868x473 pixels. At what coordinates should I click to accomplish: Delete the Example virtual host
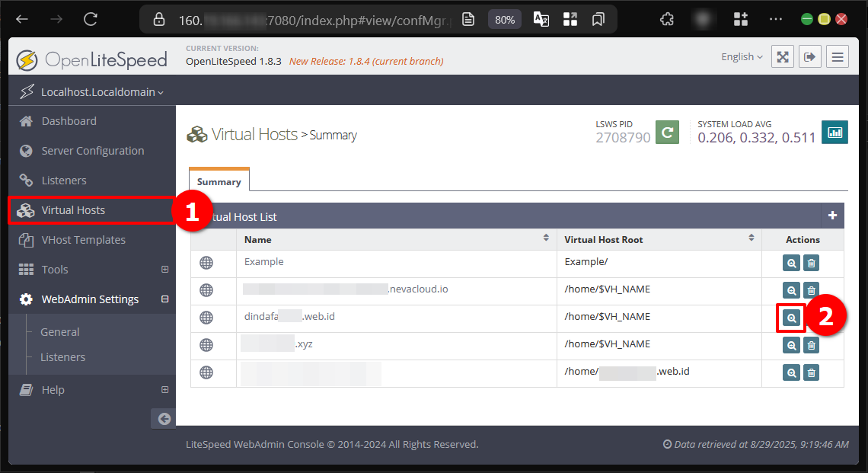click(x=812, y=264)
